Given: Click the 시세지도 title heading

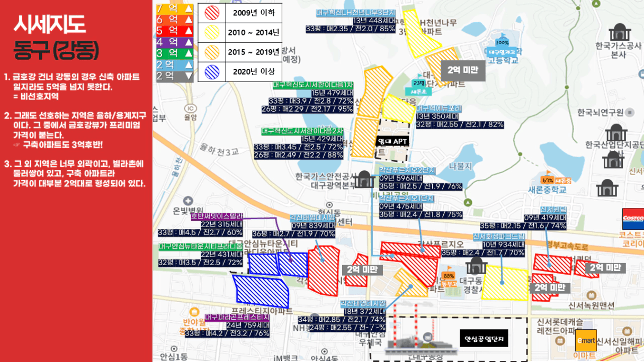Looking at the screenshot, I should click(49, 24).
